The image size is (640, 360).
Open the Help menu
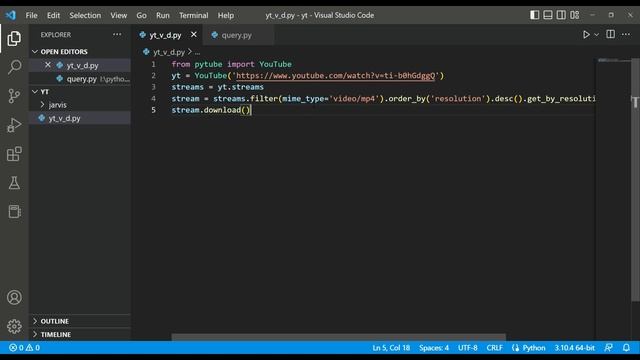[x=225, y=16]
